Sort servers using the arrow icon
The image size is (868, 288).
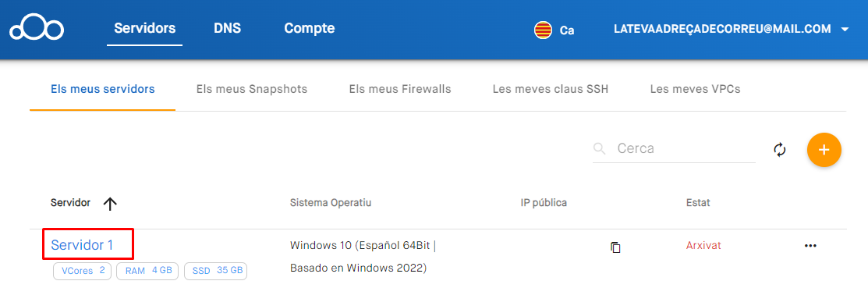[x=110, y=204]
